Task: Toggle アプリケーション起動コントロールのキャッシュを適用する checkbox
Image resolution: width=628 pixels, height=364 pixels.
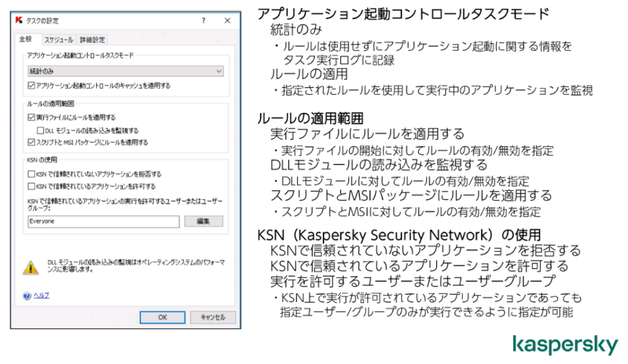Action: 31,85
